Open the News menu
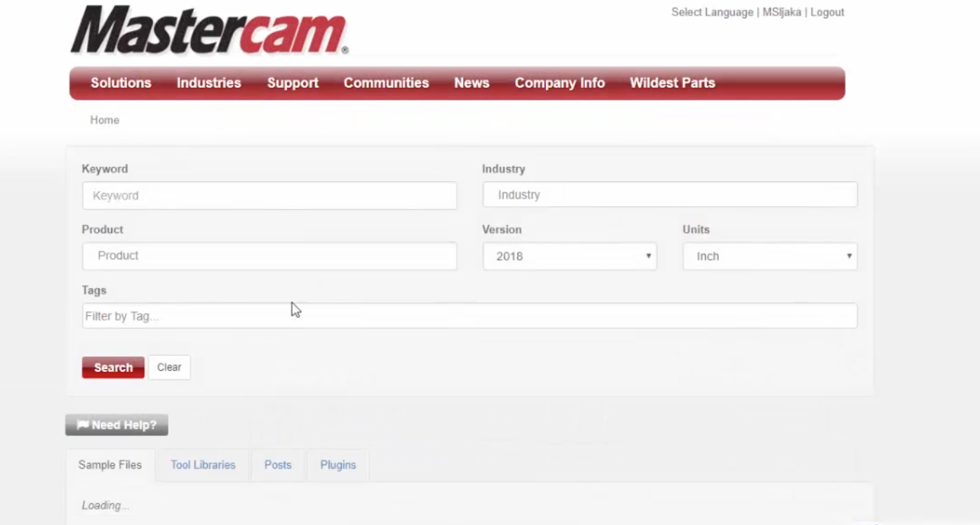This screenshot has width=980, height=525. pos(472,83)
